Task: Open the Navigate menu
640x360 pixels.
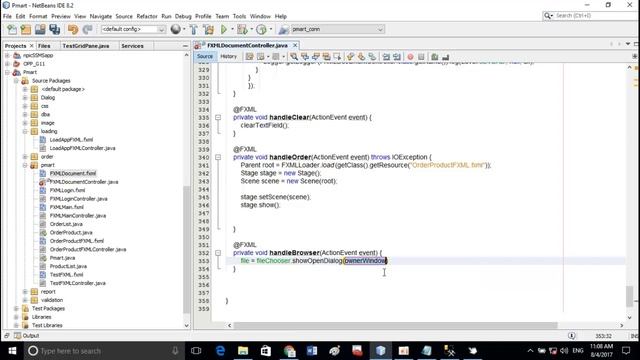Action: point(101,16)
